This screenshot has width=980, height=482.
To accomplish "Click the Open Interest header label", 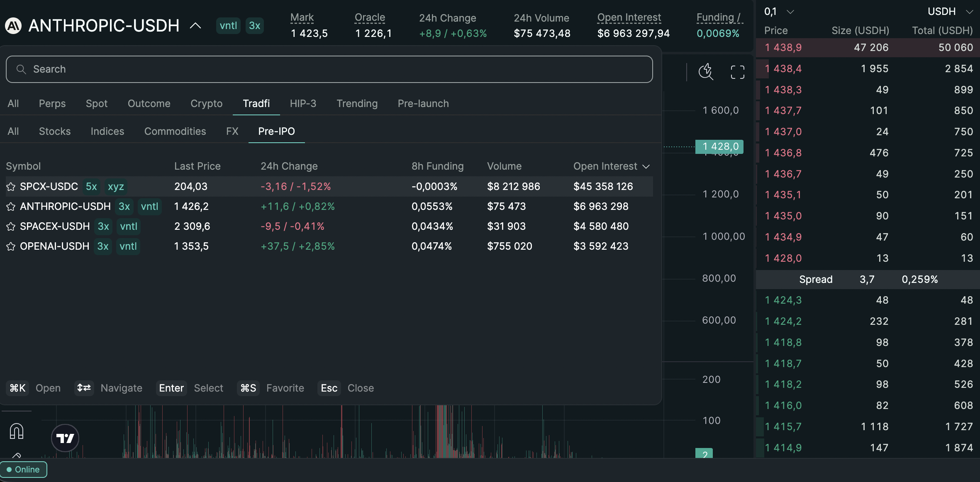I will [629, 17].
